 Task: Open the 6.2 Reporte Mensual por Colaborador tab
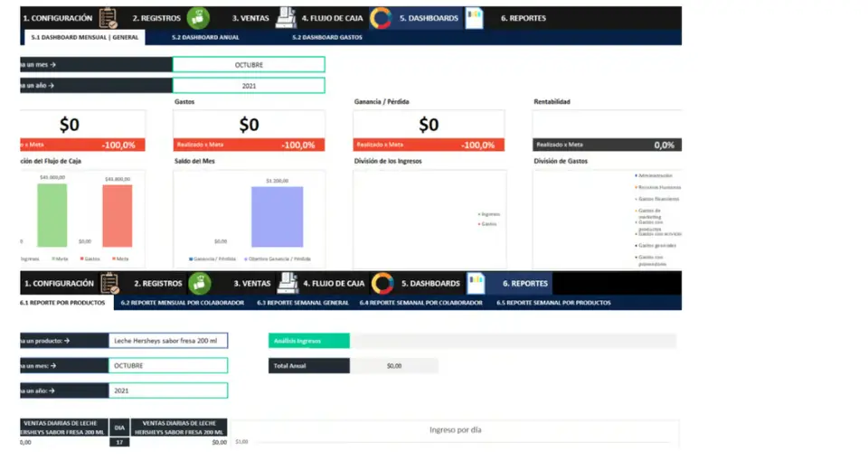coord(183,303)
